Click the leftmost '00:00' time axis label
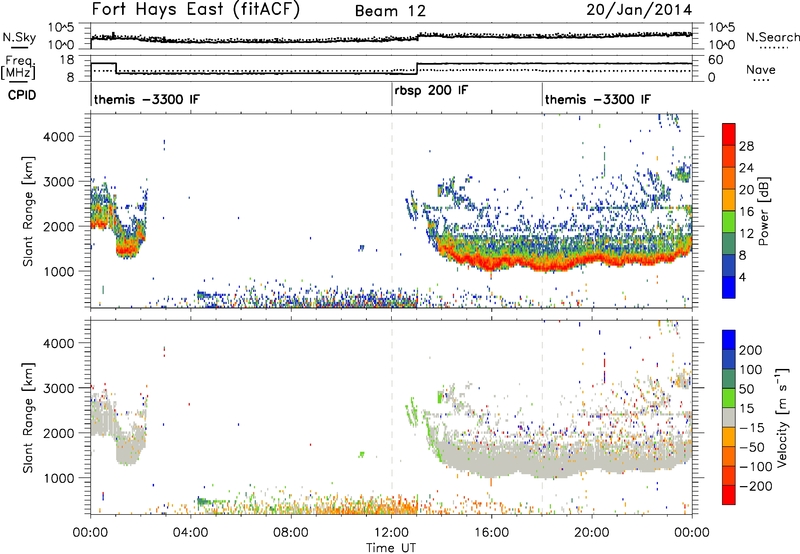The width and height of the screenshot is (800, 554). [90, 533]
